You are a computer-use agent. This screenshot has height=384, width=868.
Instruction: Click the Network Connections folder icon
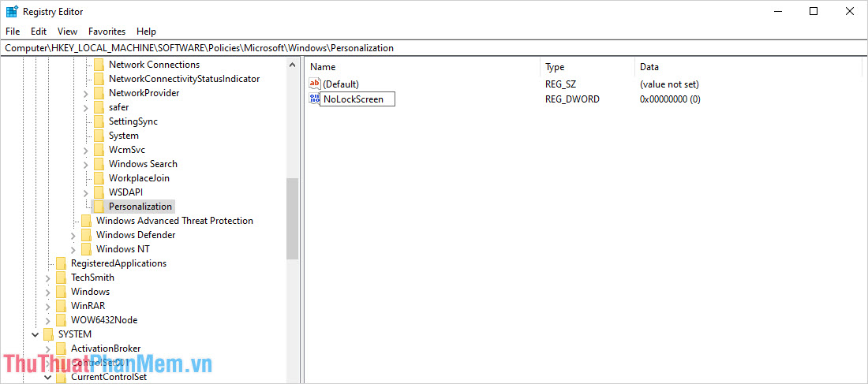pyautogui.click(x=99, y=65)
